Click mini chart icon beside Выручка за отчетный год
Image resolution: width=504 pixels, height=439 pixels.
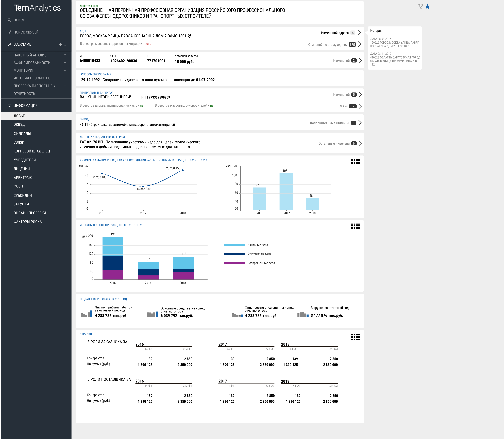(303, 314)
